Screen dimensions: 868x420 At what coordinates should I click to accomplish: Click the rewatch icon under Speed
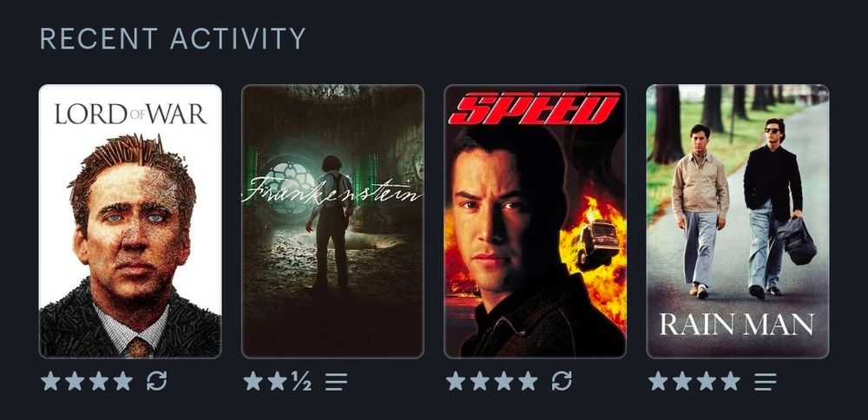[562, 381]
